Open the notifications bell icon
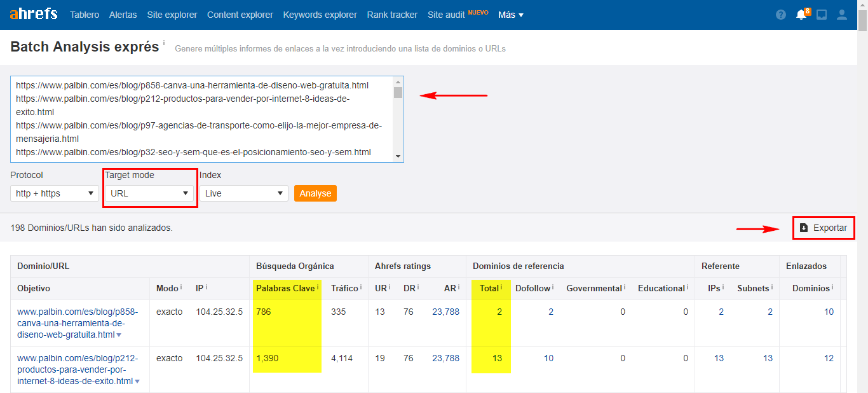Viewport: 868px width, 393px height. coord(801,15)
